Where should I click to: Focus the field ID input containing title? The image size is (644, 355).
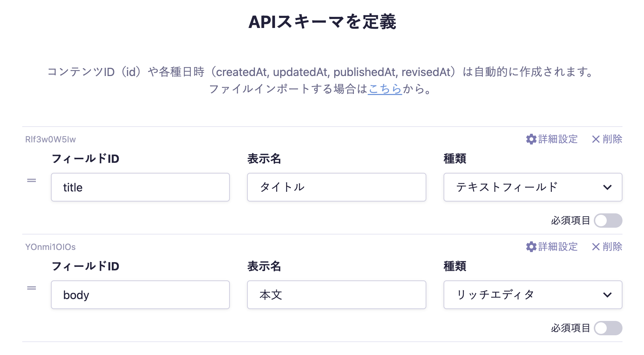pyautogui.click(x=140, y=187)
